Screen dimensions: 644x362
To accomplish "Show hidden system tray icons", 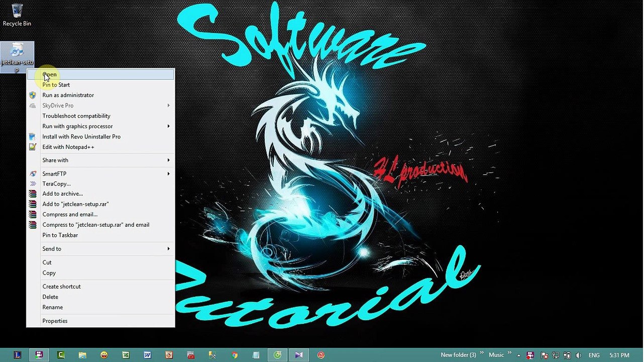I will coord(519,355).
